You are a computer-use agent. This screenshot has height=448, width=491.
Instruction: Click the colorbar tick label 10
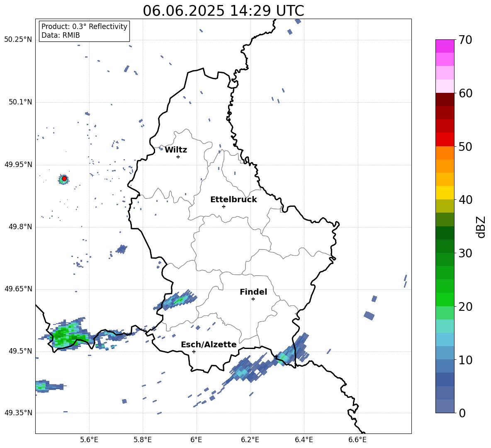(465, 360)
